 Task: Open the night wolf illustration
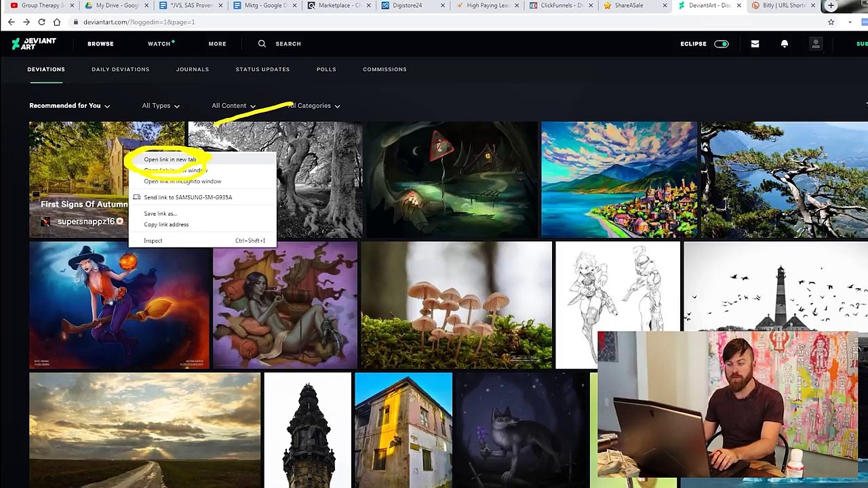pyautogui.click(x=521, y=430)
